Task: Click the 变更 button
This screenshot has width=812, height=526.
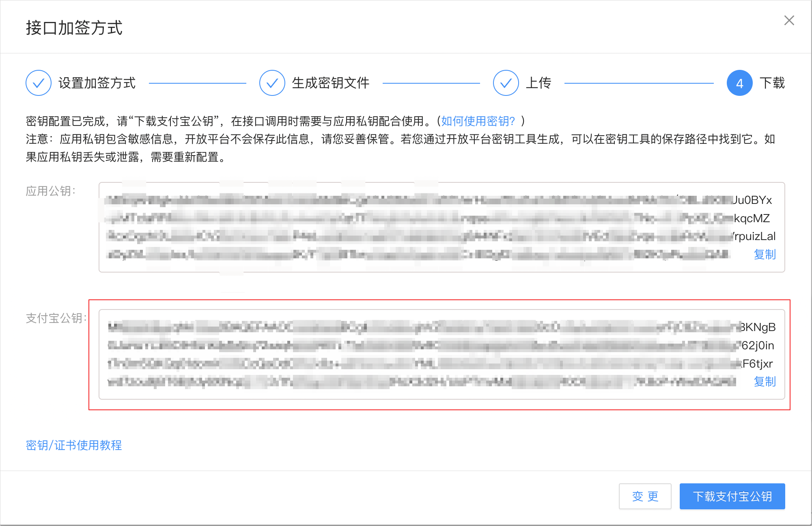Action: 645,496
